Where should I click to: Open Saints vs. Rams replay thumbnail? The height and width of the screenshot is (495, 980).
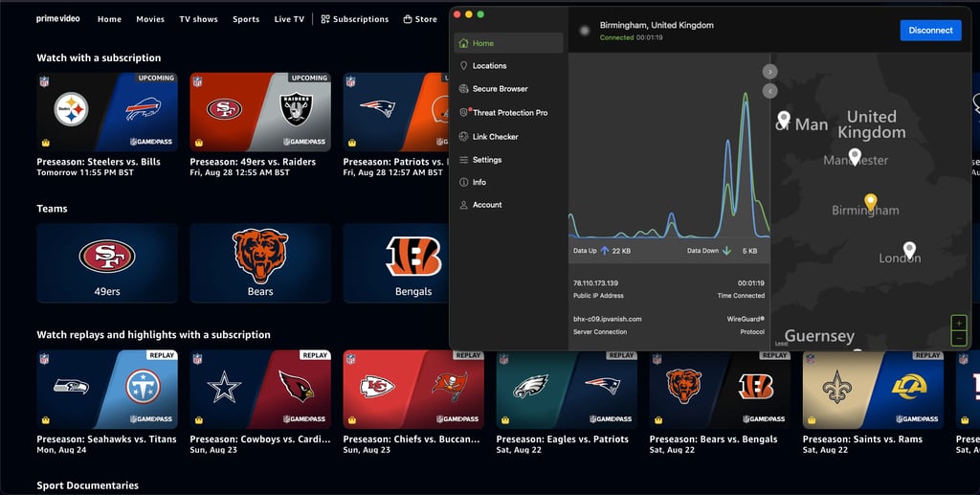873,390
